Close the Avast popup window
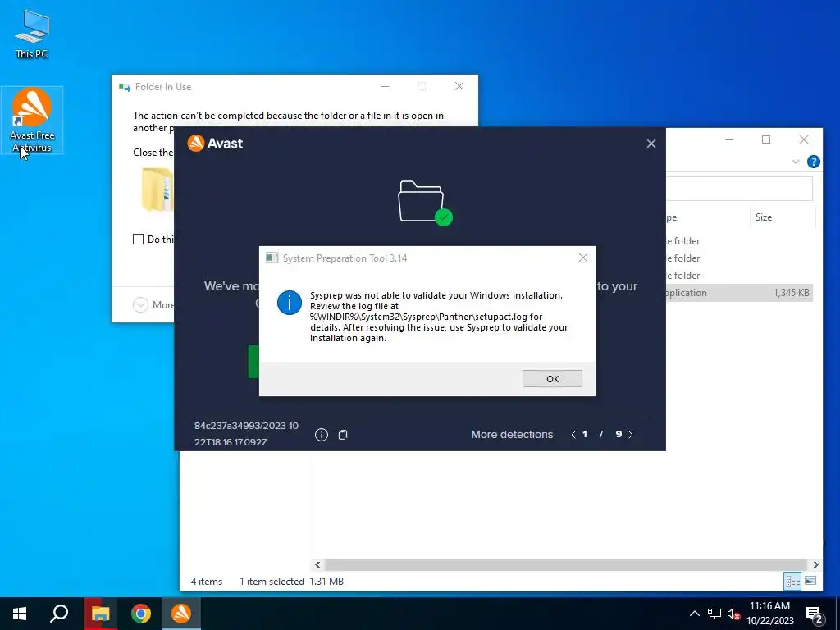 coord(651,144)
